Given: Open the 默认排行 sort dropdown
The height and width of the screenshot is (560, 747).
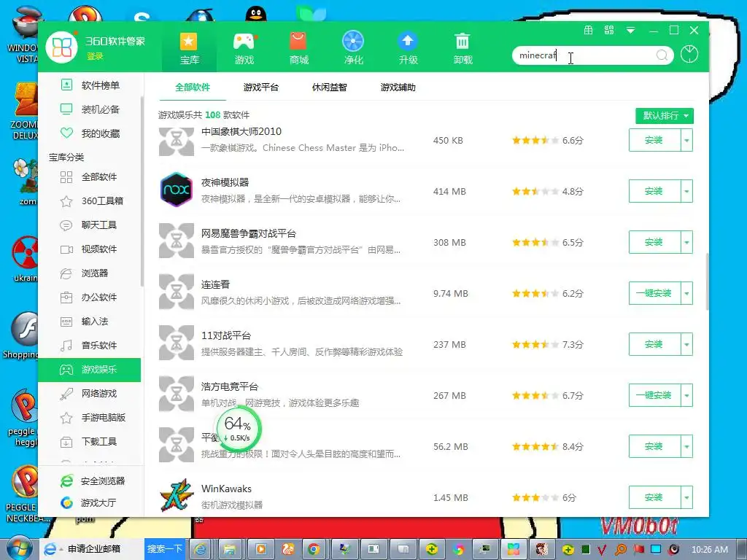Looking at the screenshot, I should (x=664, y=116).
